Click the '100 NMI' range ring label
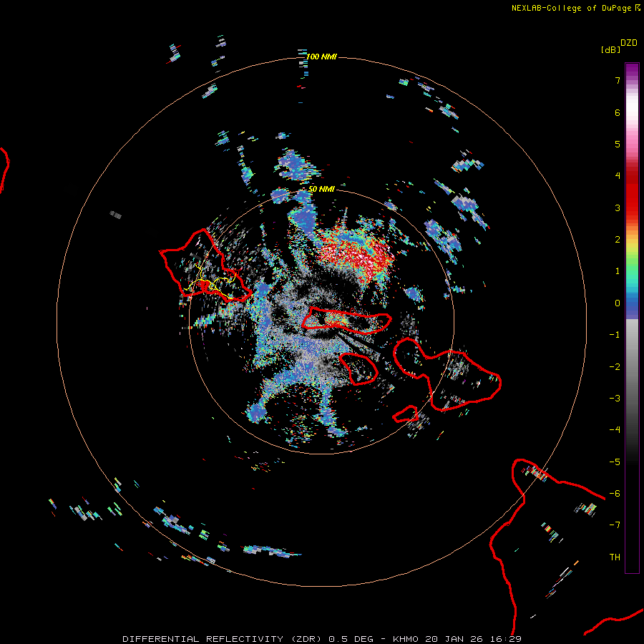Viewport: 644px width, 644px height. click(x=321, y=57)
